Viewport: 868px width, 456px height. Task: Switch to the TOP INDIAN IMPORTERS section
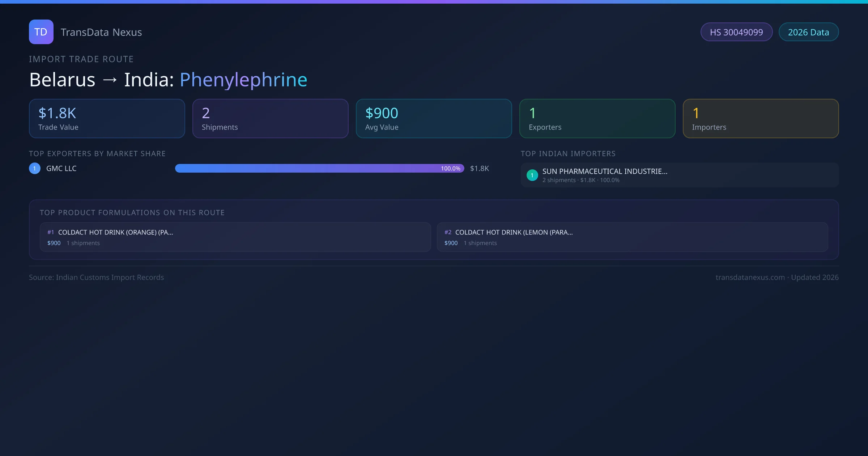[568, 153]
